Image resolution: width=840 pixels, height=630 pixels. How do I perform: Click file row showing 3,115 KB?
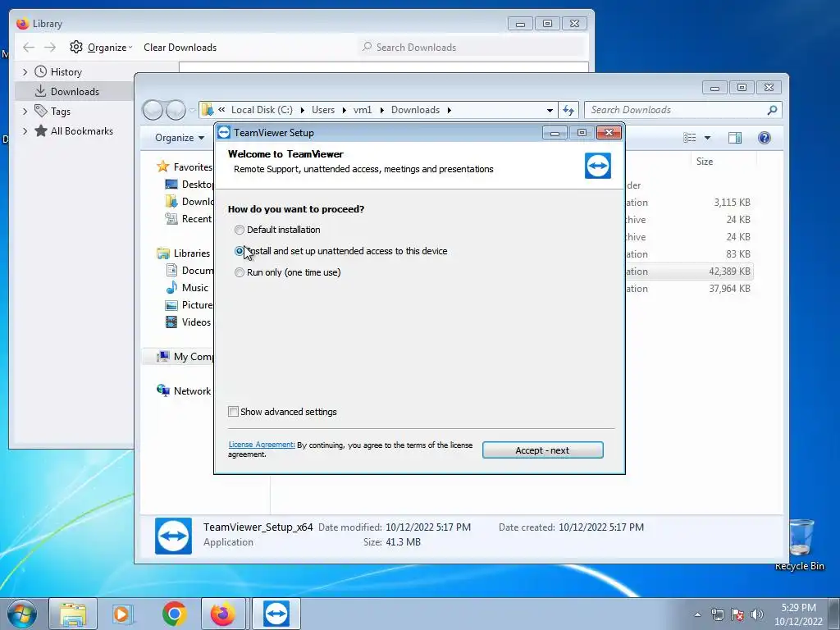point(689,203)
